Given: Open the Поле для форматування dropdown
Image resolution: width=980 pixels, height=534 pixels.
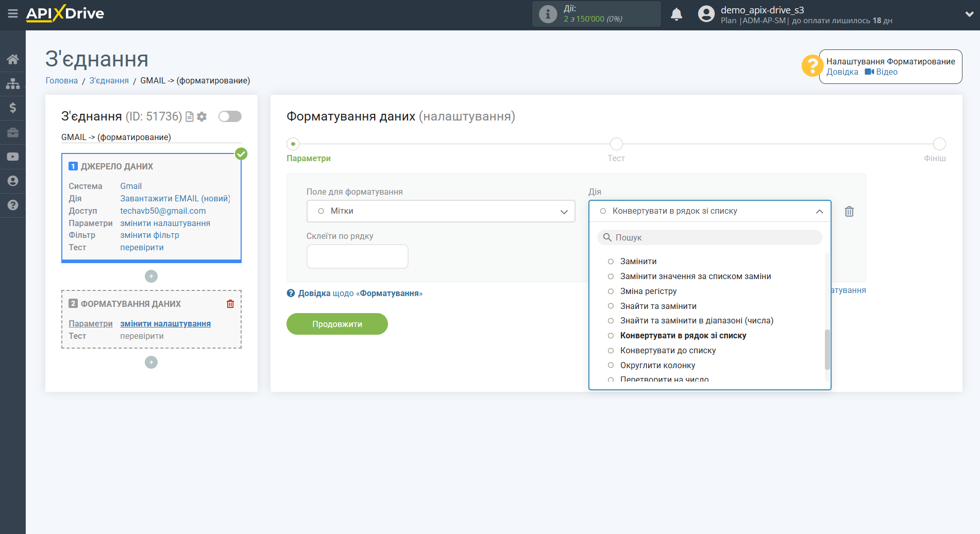Looking at the screenshot, I should tap(441, 211).
